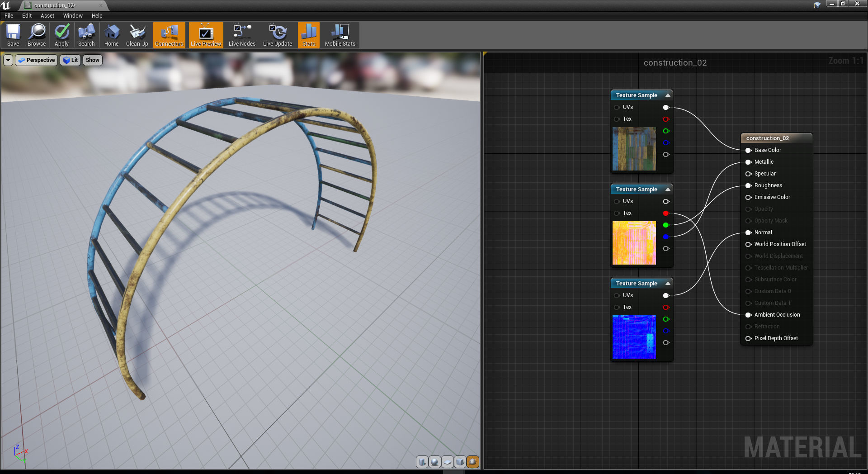Select the bottom Texture Sample node header
This screenshot has width=868, height=474.
(x=642, y=283)
